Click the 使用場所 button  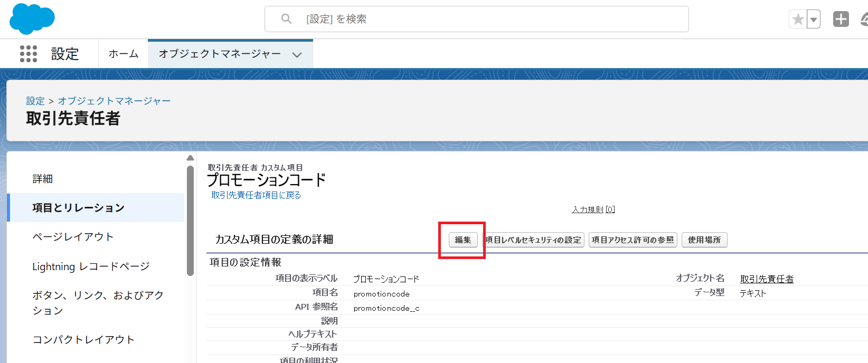tap(704, 240)
